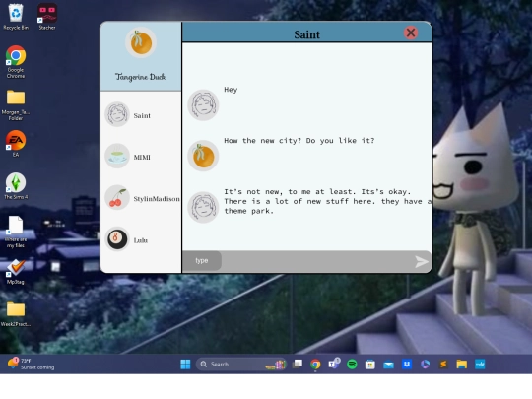Open Lulu conversation in contact list
532x399 pixels.
coord(141,239)
